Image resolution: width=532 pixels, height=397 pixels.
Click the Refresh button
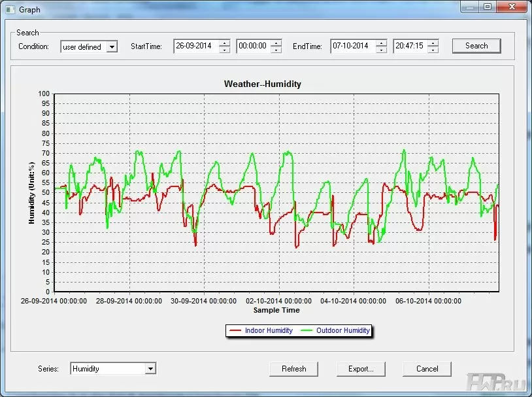tap(294, 369)
